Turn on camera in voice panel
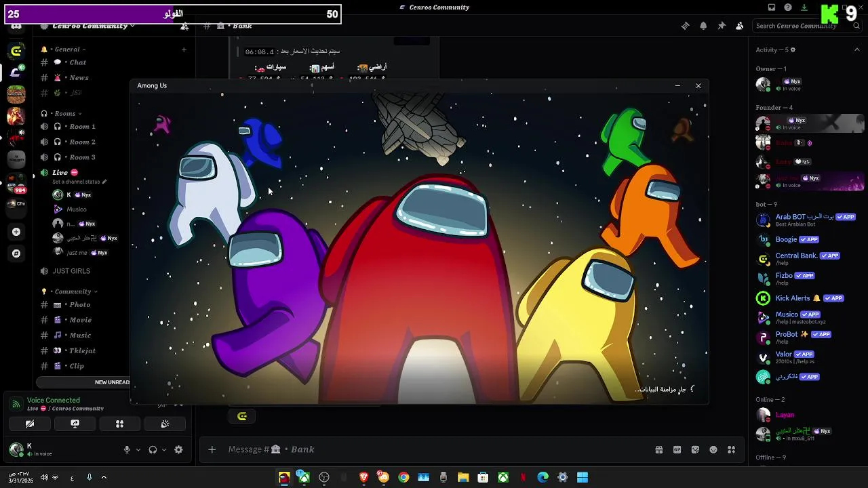 [x=30, y=424]
